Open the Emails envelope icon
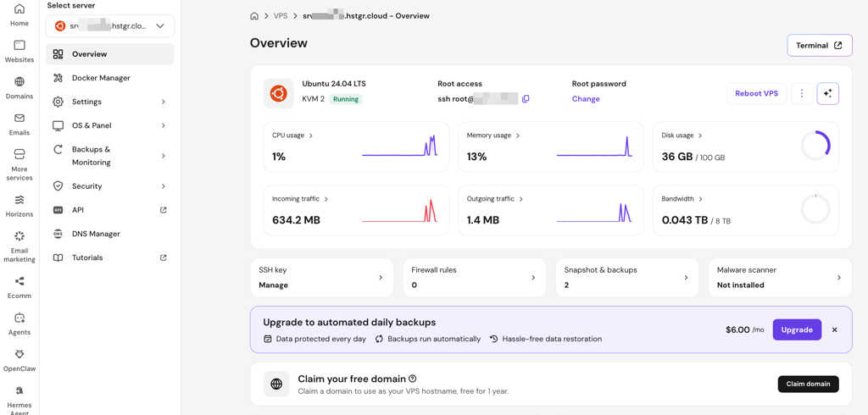 [x=19, y=118]
